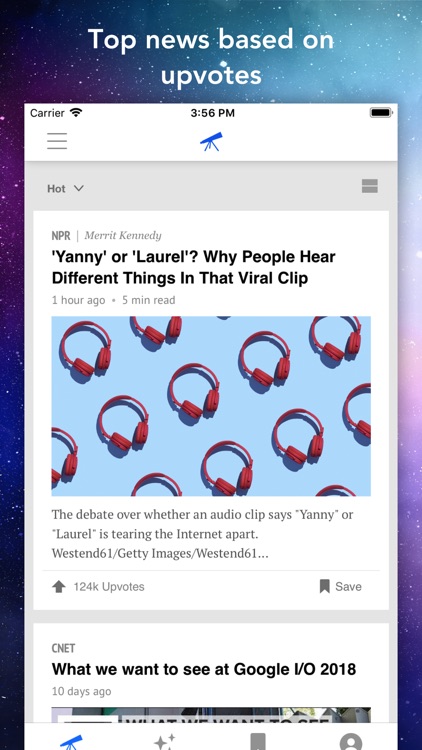This screenshot has width=422, height=750.
Task: Open the Hot sort dropdown
Action: [x=66, y=188]
